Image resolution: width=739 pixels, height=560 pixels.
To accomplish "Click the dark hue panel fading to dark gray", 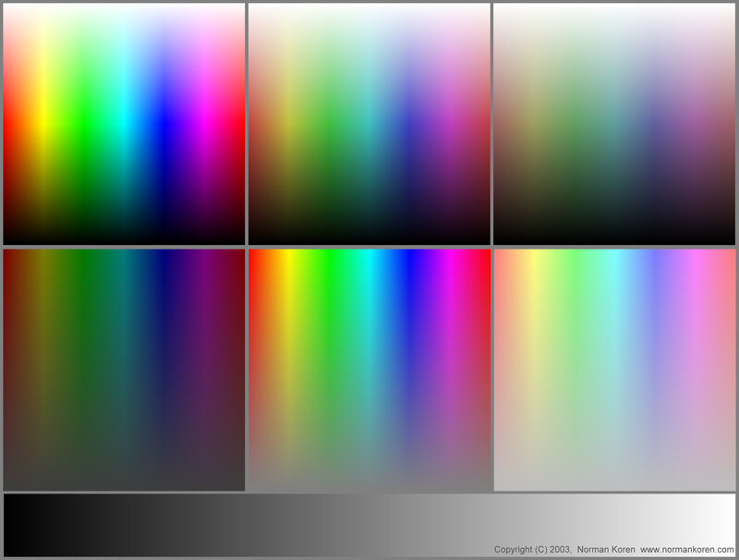I will click(x=124, y=370).
